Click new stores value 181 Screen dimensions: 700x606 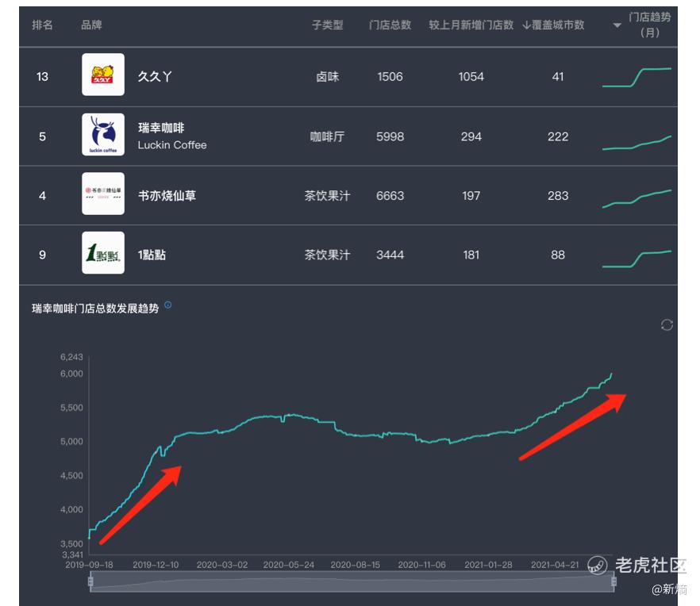(471, 255)
